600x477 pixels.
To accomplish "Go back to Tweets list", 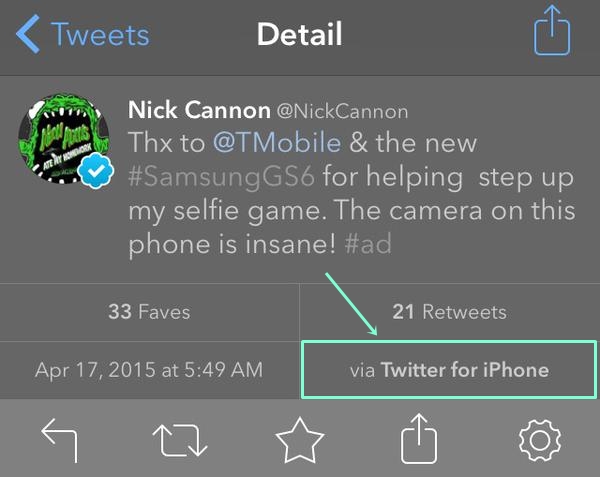I will pos(83,34).
